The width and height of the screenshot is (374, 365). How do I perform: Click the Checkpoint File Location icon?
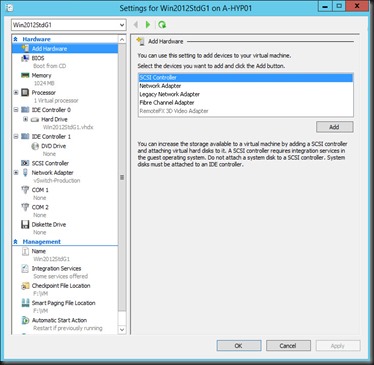[25, 286]
